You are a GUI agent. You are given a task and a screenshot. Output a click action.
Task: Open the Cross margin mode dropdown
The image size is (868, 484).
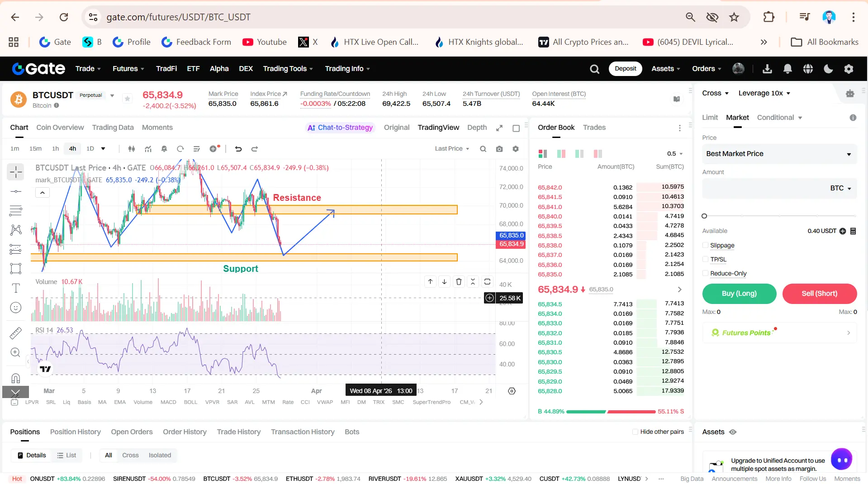click(x=715, y=93)
